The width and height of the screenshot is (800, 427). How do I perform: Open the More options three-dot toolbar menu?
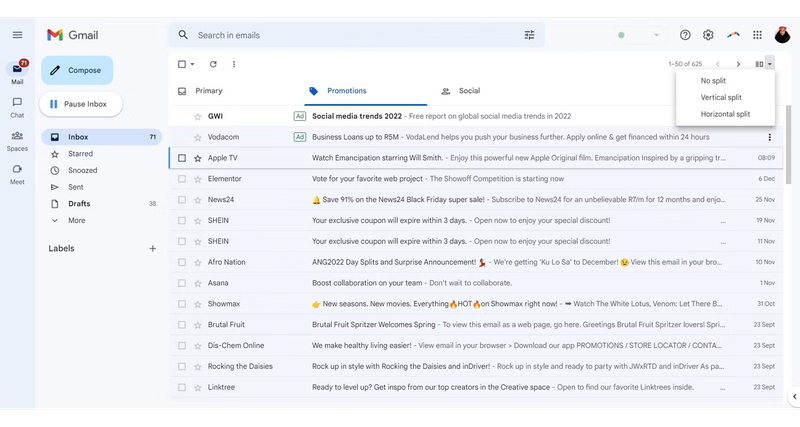pyautogui.click(x=234, y=64)
